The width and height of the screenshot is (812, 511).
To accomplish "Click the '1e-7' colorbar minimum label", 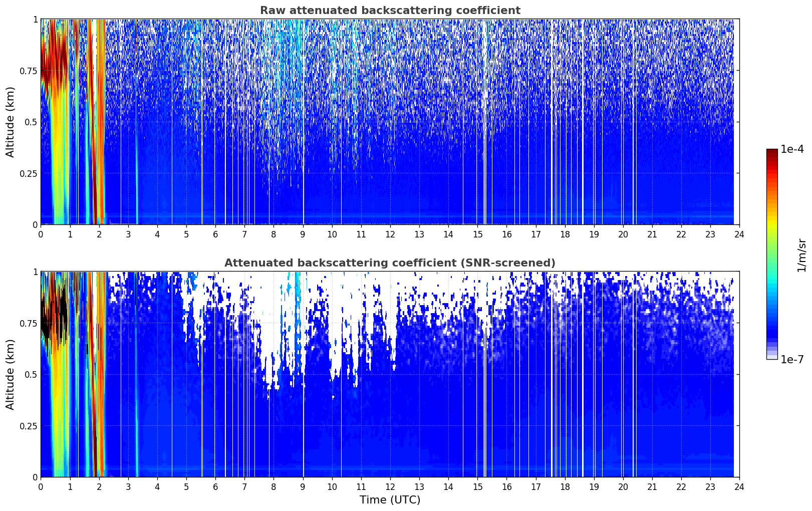I will coord(792,360).
